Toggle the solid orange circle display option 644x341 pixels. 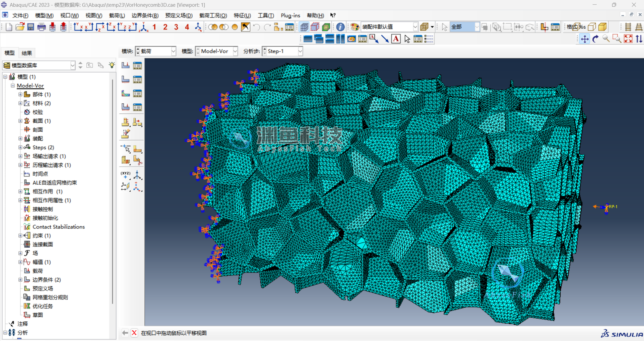[235, 27]
